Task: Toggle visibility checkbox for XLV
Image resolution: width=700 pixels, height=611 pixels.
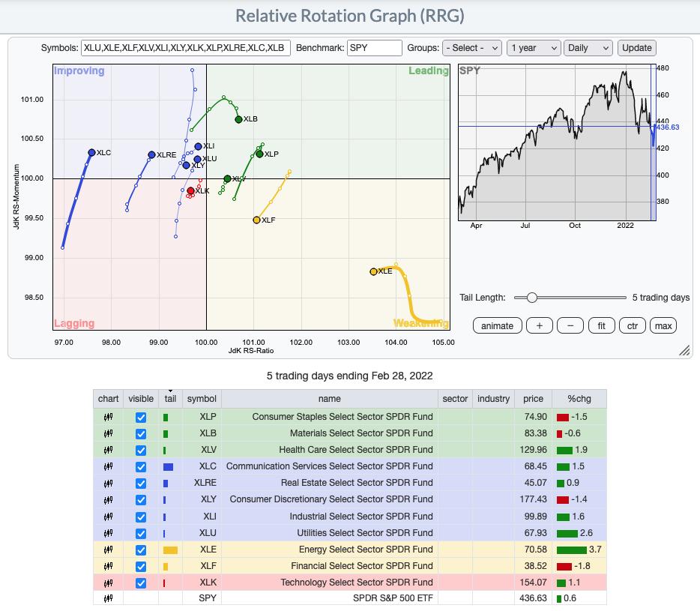Action: coord(141,451)
